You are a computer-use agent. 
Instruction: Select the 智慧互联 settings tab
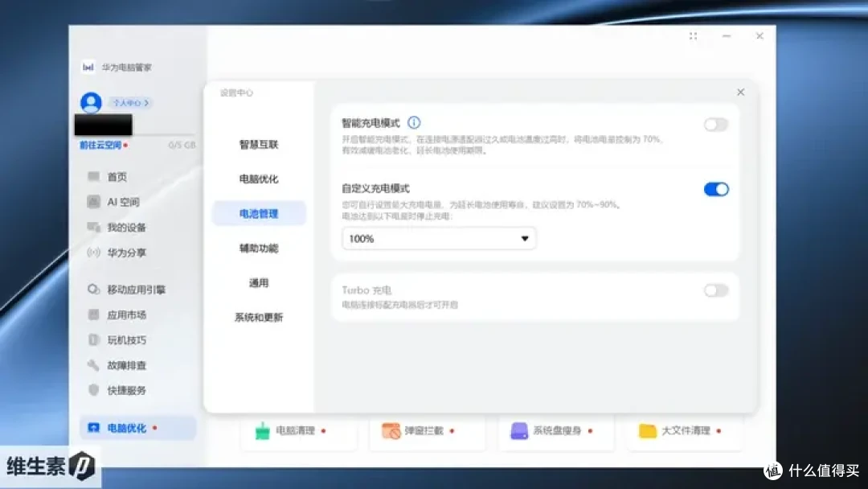[x=259, y=145]
